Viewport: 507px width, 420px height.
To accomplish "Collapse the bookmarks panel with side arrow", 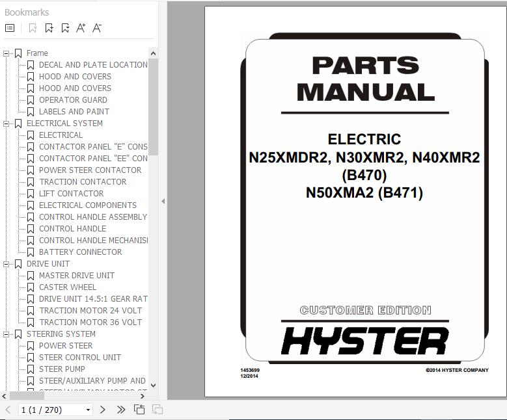I will (x=163, y=202).
